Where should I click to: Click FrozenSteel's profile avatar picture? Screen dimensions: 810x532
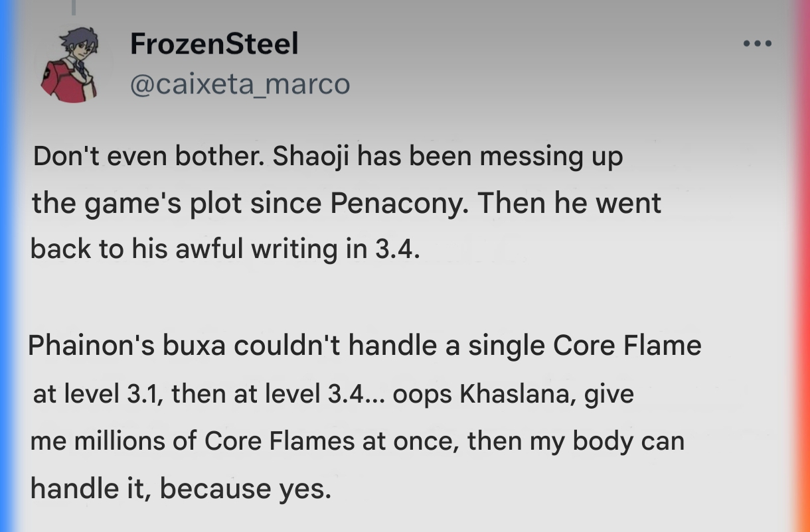click(70, 64)
